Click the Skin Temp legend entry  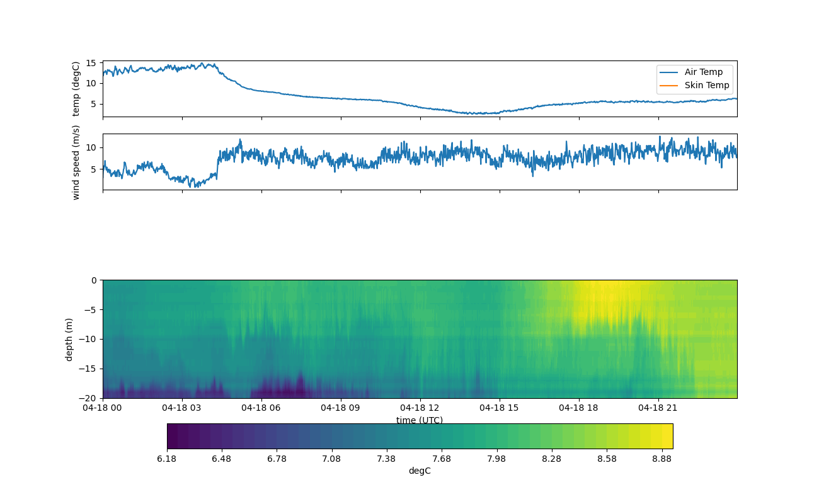(707, 85)
